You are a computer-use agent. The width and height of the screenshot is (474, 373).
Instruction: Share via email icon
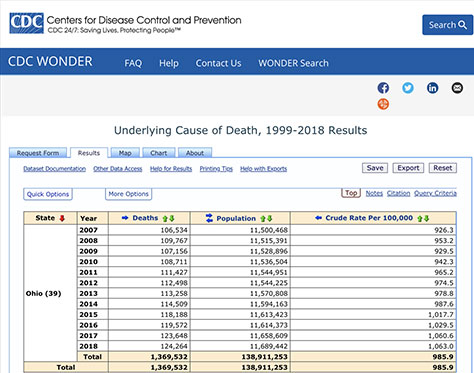tap(457, 88)
